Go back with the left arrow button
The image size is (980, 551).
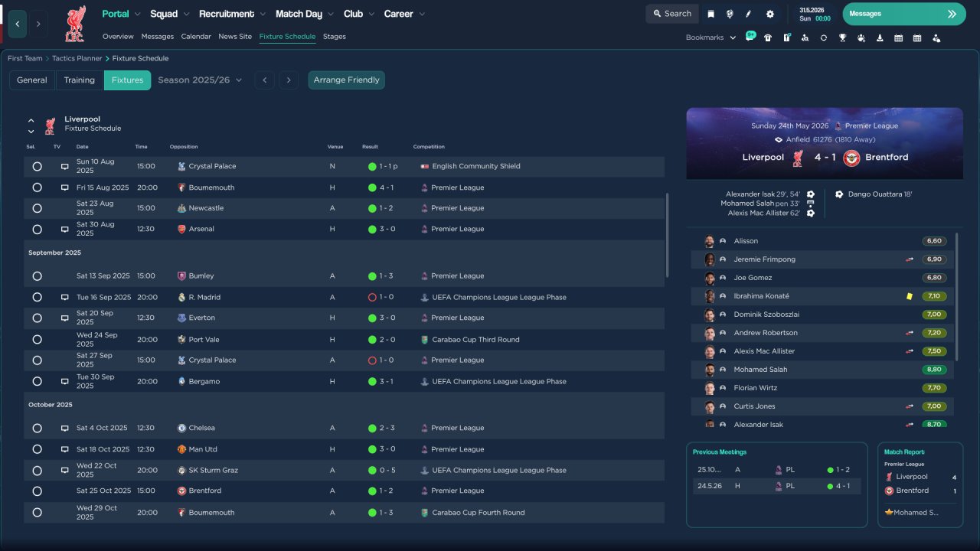(18, 24)
